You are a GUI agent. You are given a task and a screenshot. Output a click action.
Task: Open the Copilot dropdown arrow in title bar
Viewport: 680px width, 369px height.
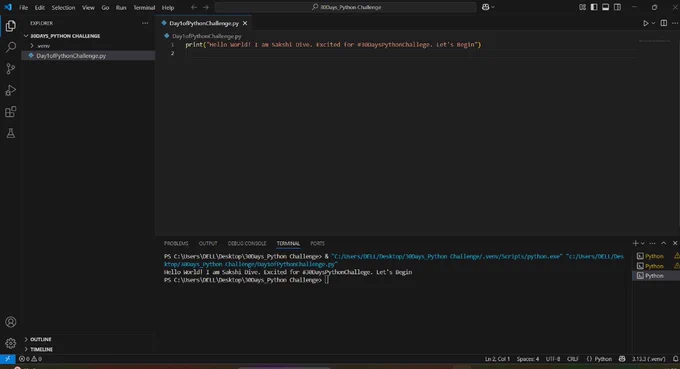493,7
